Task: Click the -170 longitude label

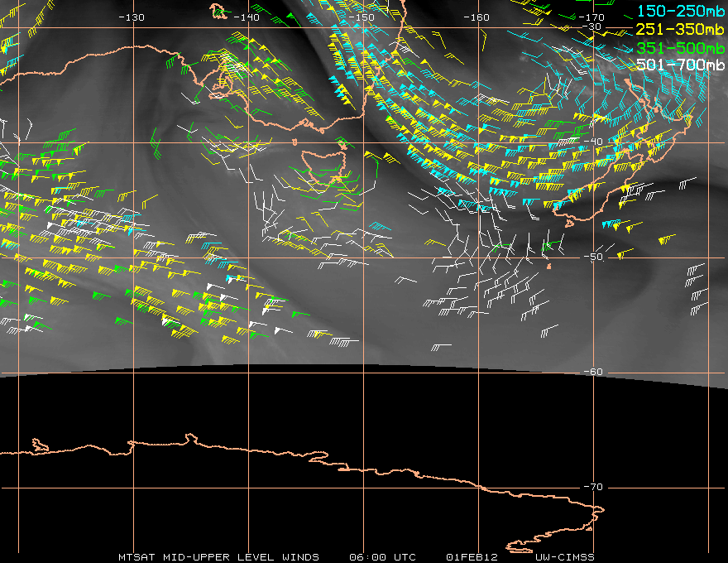Action: pos(591,17)
